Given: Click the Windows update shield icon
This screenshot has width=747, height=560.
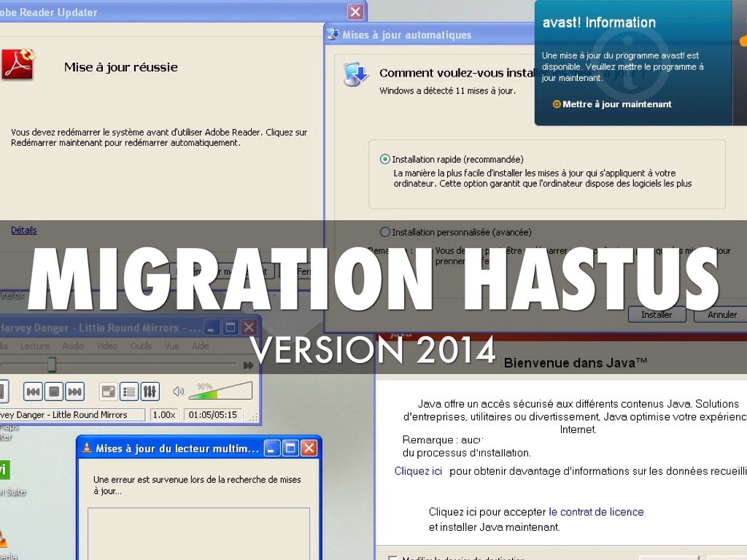Looking at the screenshot, I should click(356, 75).
